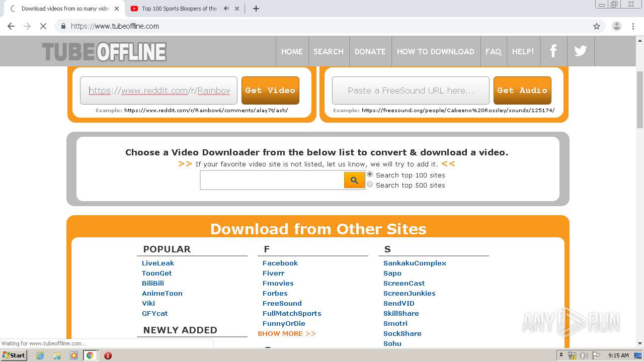Open the SankakuComplex link
Viewport: 644px width, 362px height.
415,263
